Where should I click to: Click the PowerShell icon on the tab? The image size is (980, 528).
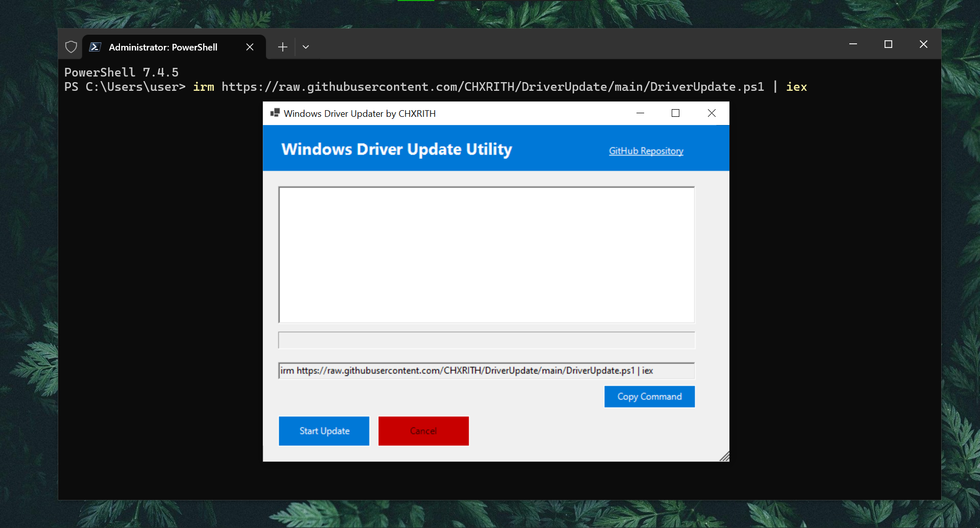tap(95, 47)
